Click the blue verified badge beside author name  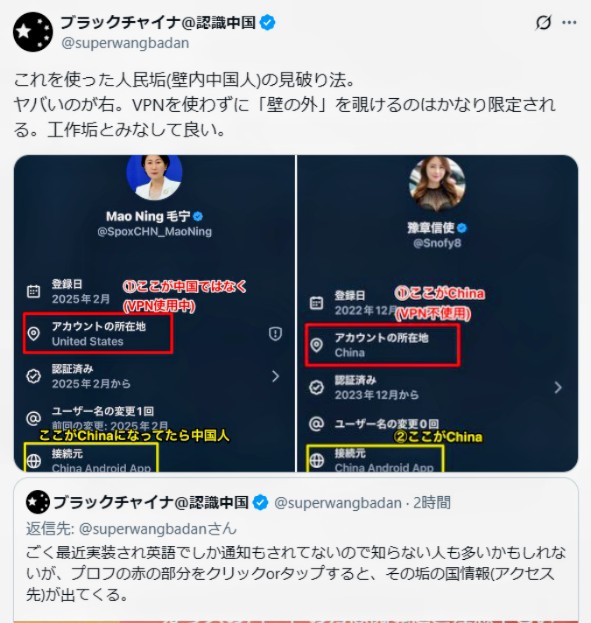267,22
